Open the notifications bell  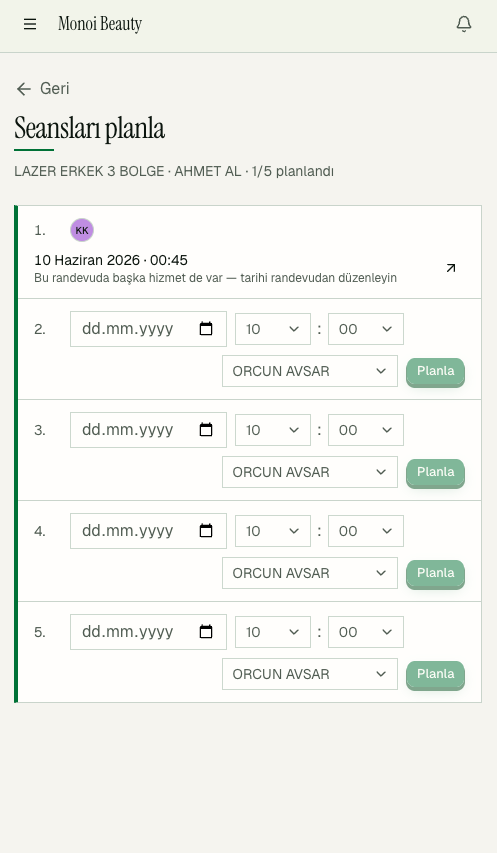point(464,24)
